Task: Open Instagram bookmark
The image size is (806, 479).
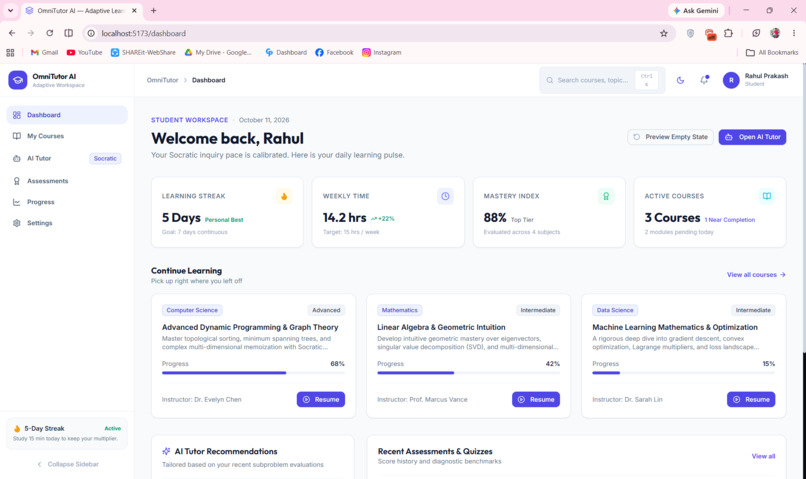Action: click(x=381, y=52)
